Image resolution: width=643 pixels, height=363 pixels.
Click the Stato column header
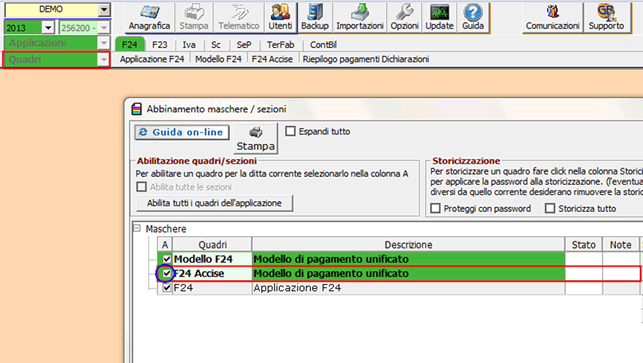[584, 245]
